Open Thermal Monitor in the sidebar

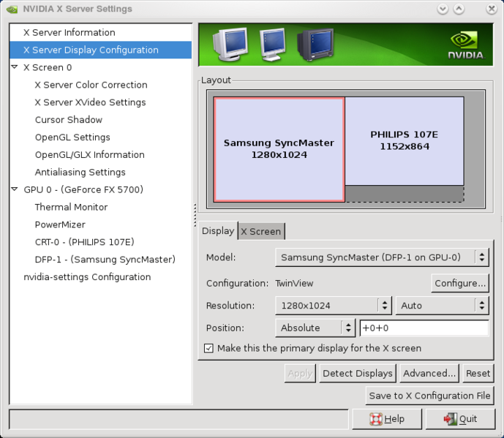(71, 207)
